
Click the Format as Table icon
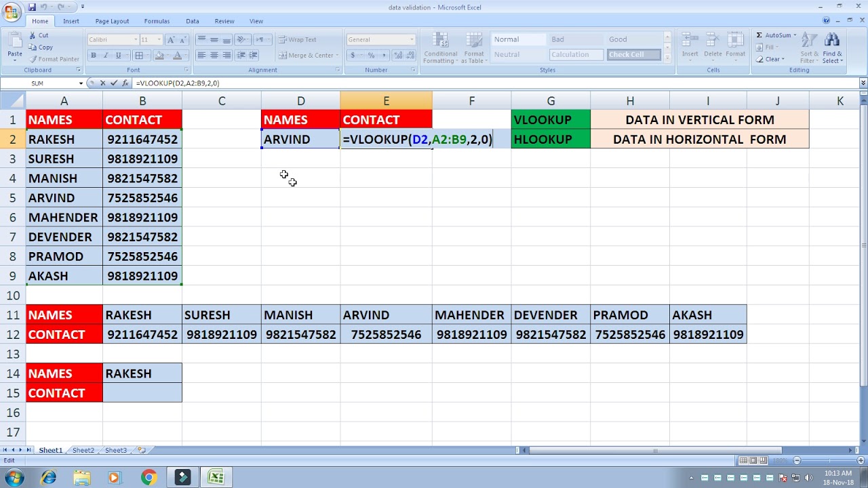474,41
